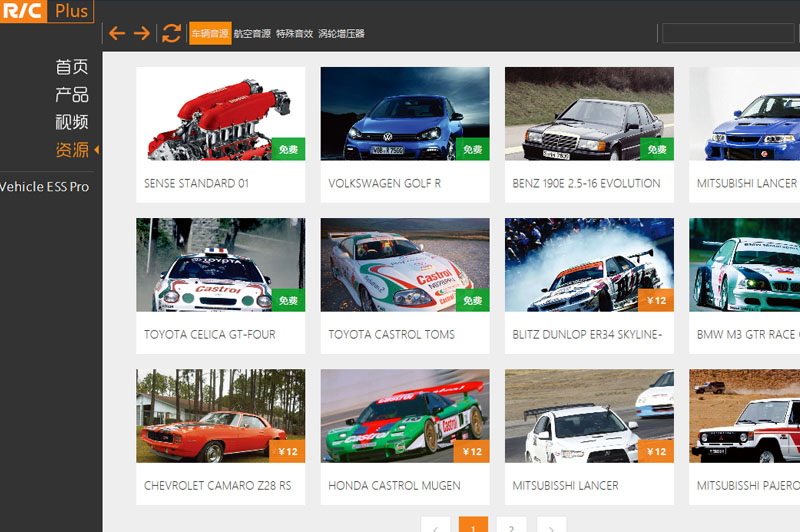
Task: Click the orange forward arrow
Action: point(141,33)
